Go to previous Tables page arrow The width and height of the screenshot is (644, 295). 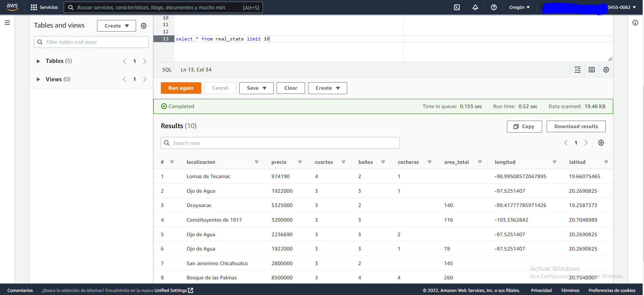[x=125, y=61]
